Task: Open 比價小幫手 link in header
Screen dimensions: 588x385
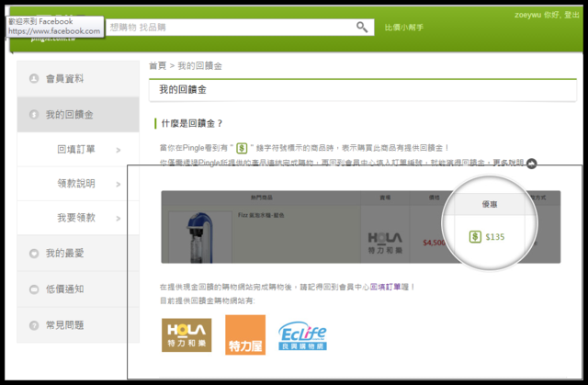Action: [x=404, y=28]
